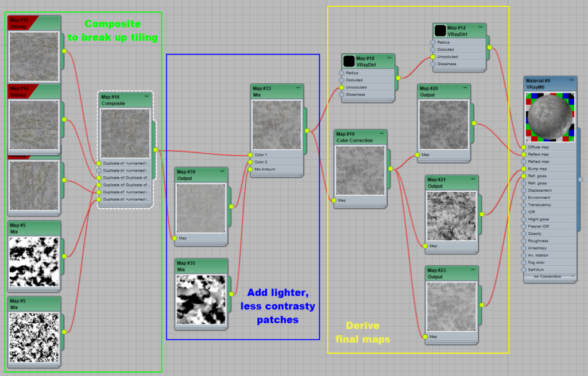Select the Map #35 Mix preview thumbnail
This screenshot has height=376, width=588.
[200, 299]
